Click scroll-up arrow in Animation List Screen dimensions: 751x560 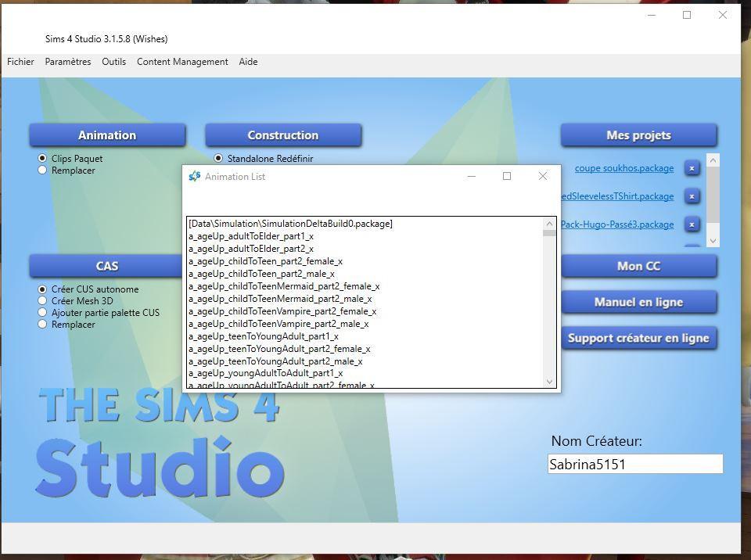point(549,224)
